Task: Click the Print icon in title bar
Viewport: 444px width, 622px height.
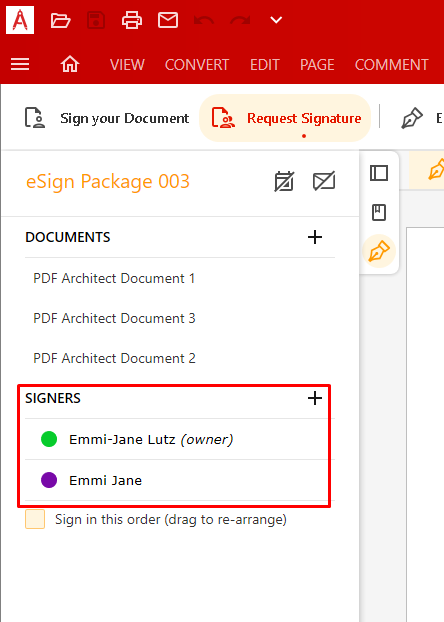Action: click(132, 20)
